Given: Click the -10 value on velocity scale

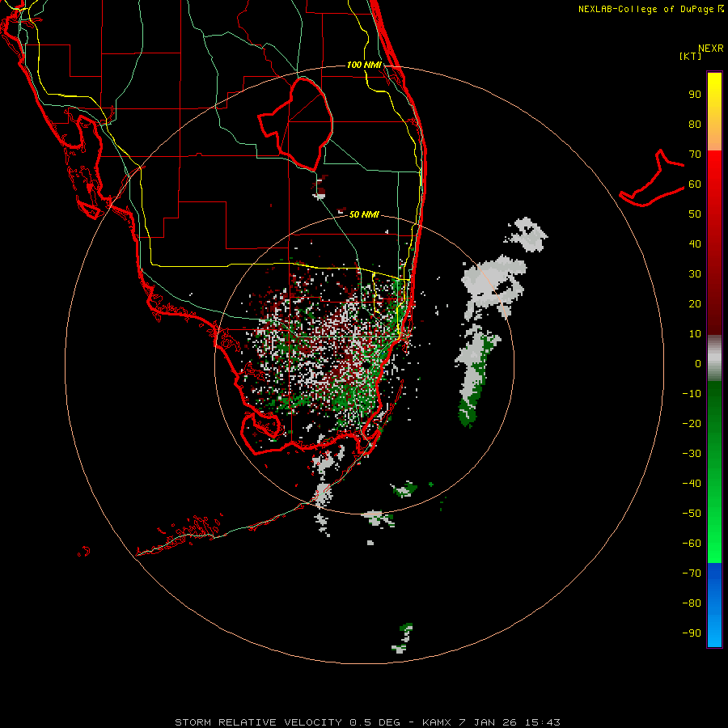Looking at the screenshot, I should 692,394.
